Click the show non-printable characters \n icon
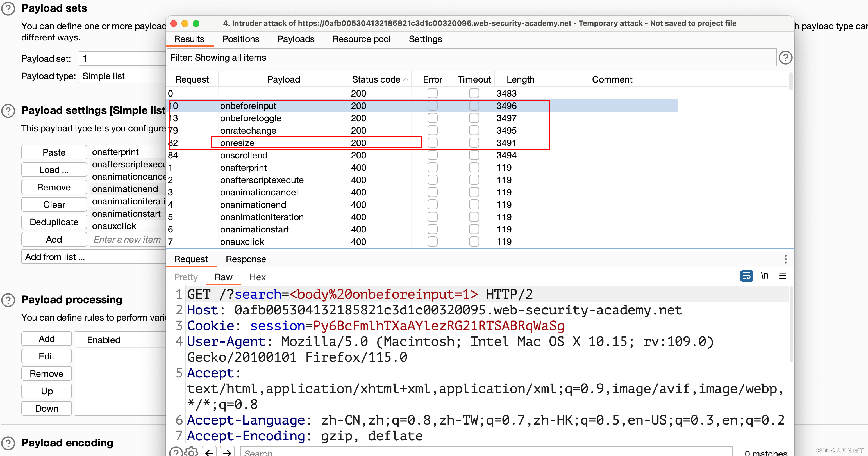This screenshot has width=868, height=456. click(764, 276)
